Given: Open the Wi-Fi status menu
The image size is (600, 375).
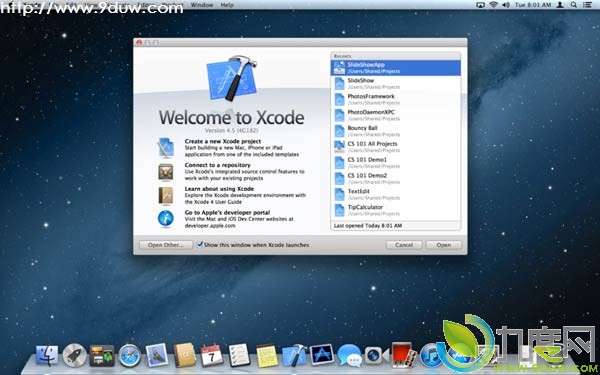Looking at the screenshot, I should [493, 5].
